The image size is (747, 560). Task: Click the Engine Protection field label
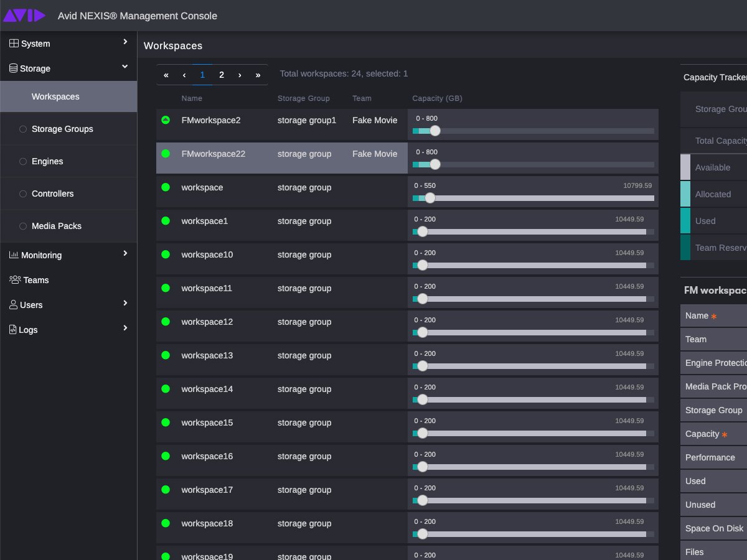coord(716,363)
